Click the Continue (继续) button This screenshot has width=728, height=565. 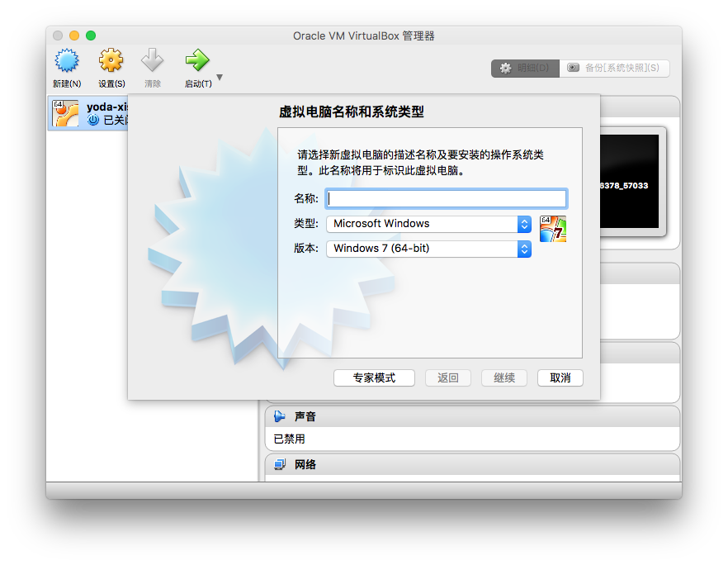click(x=504, y=378)
